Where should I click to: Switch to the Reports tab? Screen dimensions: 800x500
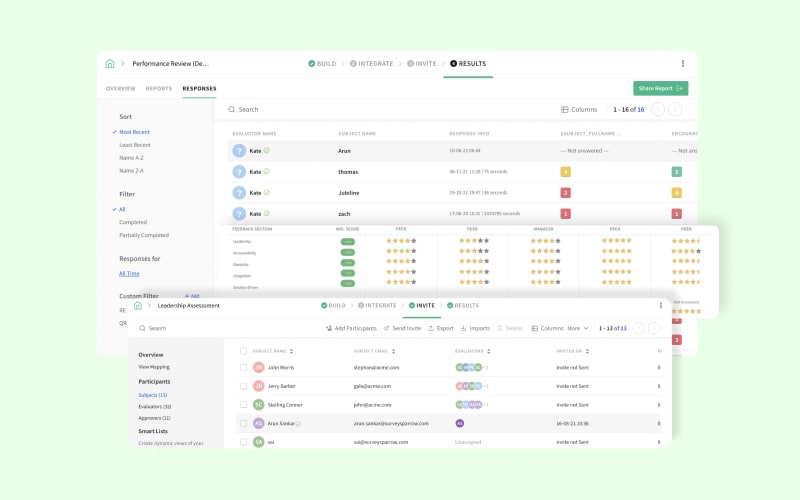[x=158, y=88]
